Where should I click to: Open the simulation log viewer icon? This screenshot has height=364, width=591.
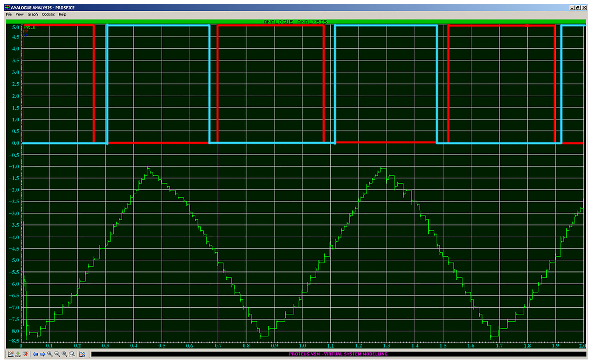click(x=82, y=354)
